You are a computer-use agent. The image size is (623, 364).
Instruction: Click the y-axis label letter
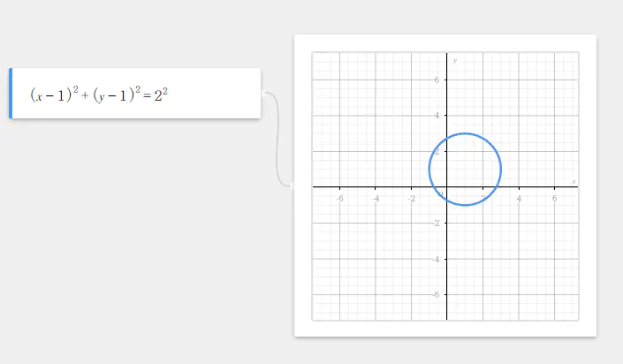(455, 60)
